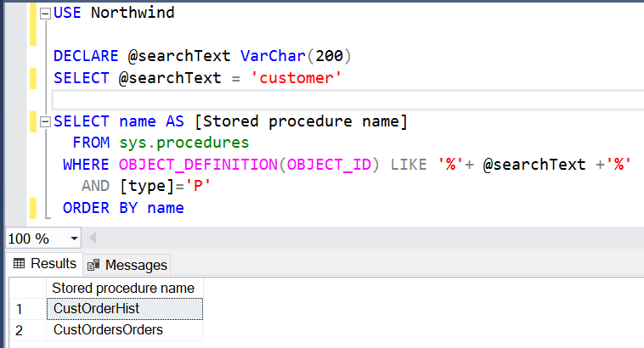Click the [type]='P' condition
644x348 pixels.
[x=165, y=187]
